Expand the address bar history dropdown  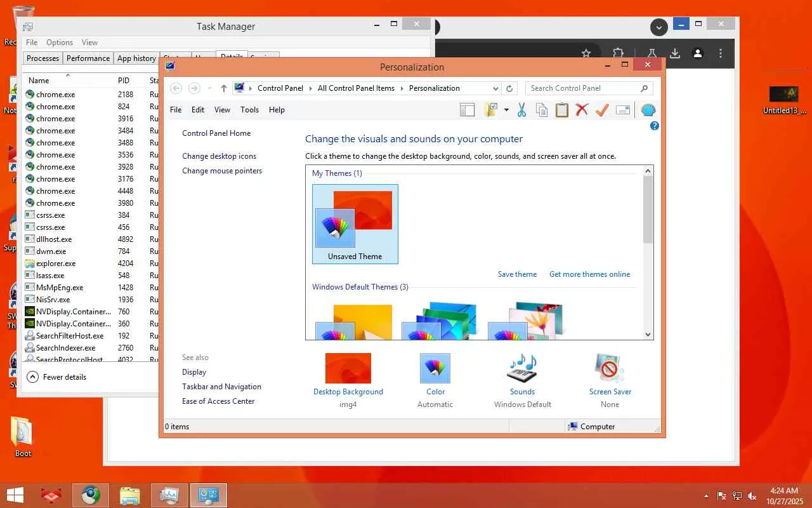pyautogui.click(x=495, y=88)
